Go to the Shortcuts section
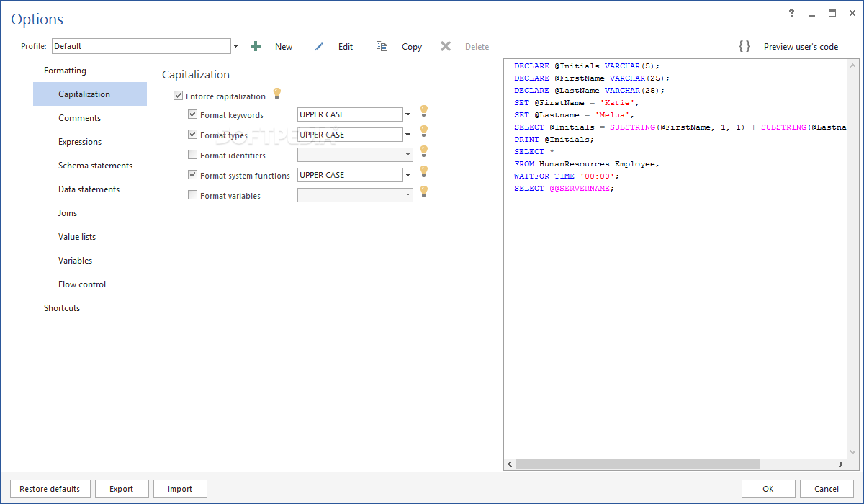 click(x=62, y=308)
